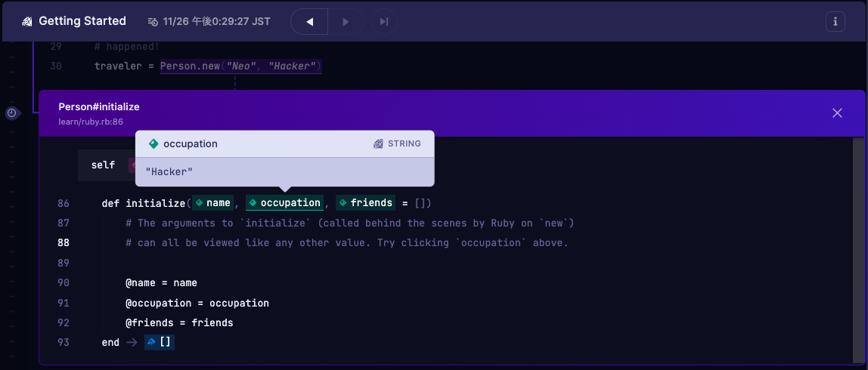Select the Person.new("Neo", "Hacker") call
Image resolution: width=868 pixels, height=370 pixels.
coord(241,66)
